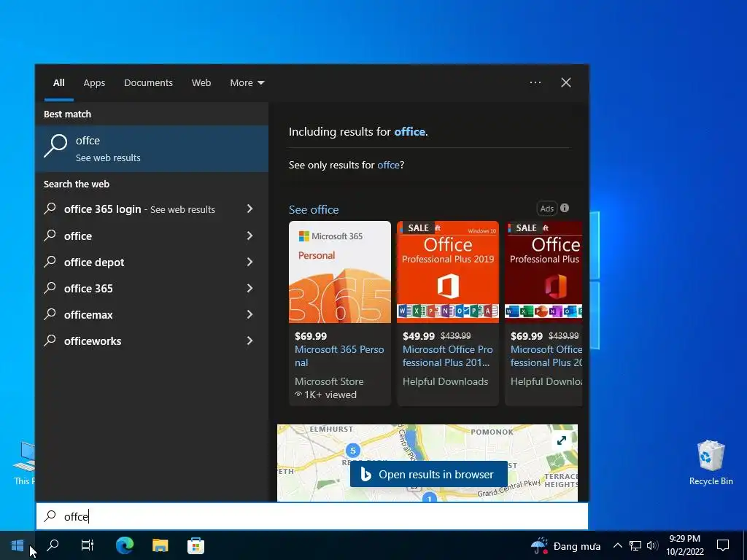
Task: Open File Explorer from the taskbar
Action: coord(160,545)
